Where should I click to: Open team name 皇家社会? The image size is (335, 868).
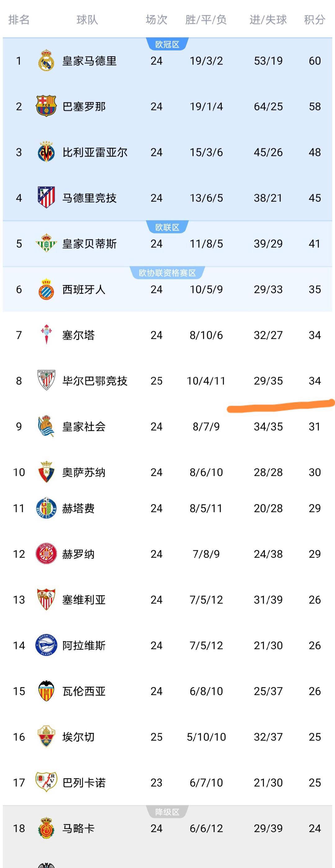(x=83, y=427)
